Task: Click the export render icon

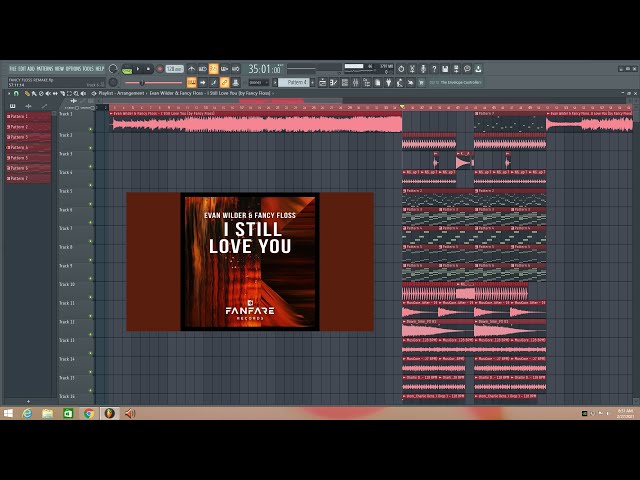Action: tap(456, 69)
